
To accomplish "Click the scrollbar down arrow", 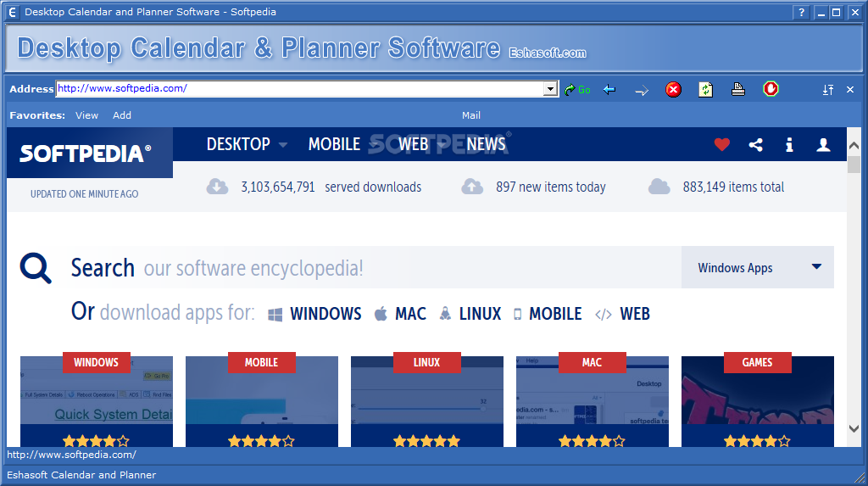I will [x=854, y=428].
